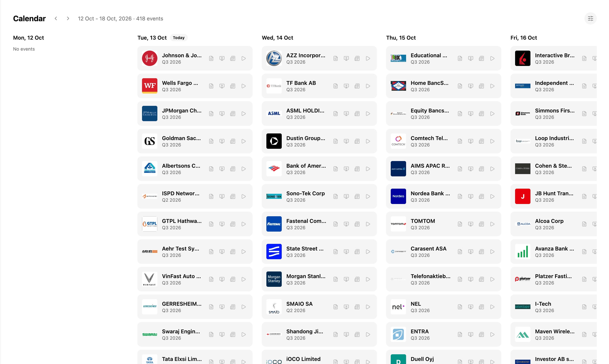Open ASML HOLDING report pages icon
The width and height of the screenshot is (609, 364).
point(357,113)
